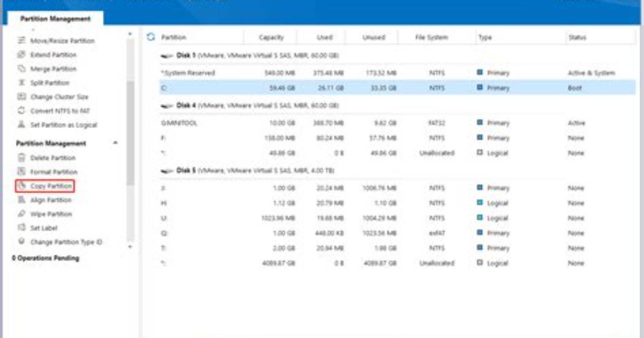Screen dimensions: 644x338
Task: Click the Copy Partition icon
Action: click(22, 186)
